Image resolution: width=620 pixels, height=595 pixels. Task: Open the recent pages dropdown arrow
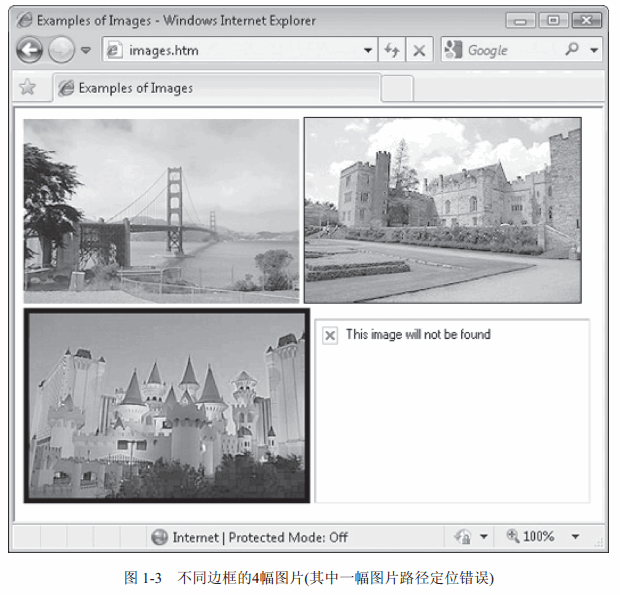click(86, 50)
